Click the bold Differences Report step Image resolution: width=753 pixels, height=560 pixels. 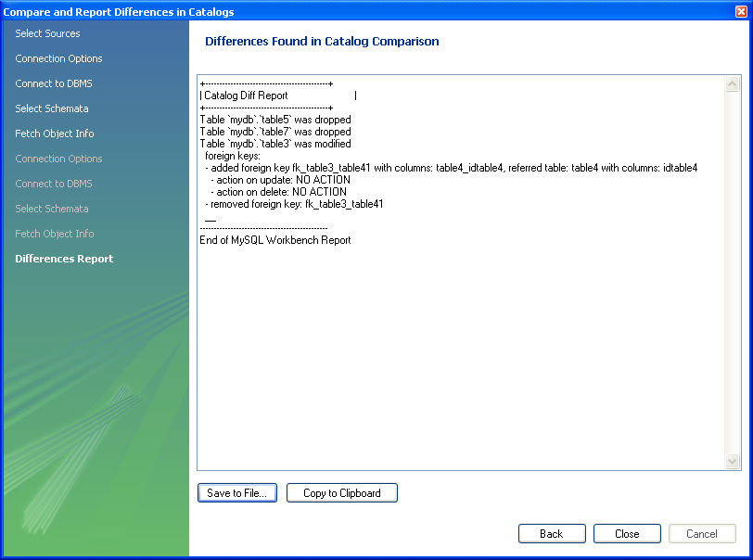coord(64,259)
